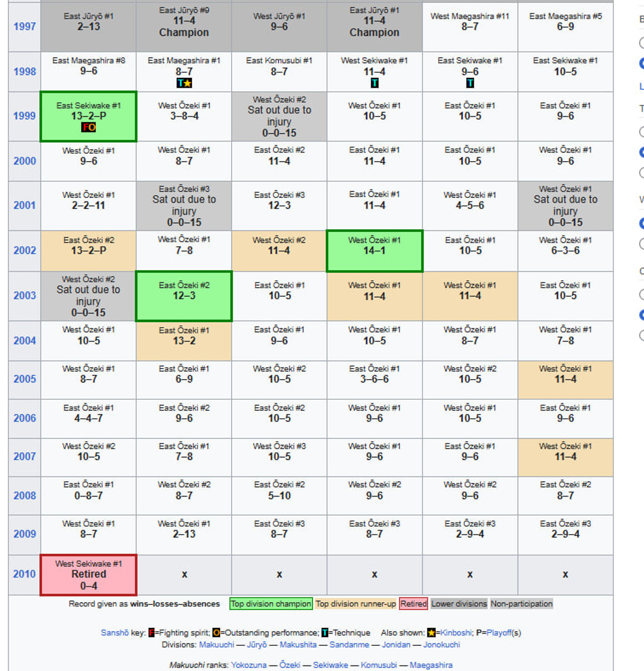Screen dimensions: 644x671
Task: Click the gold Kinboshi star in 1998 row
Action: (x=187, y=83)
